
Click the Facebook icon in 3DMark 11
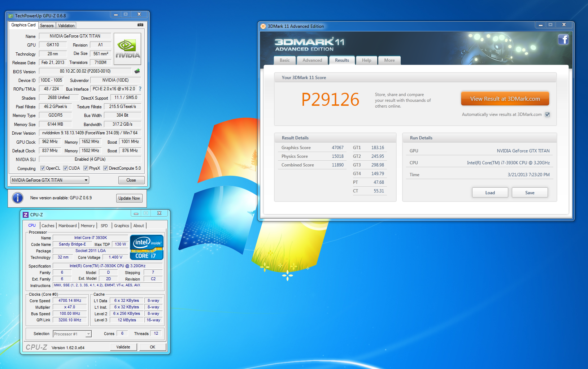[x=563, y=39]
